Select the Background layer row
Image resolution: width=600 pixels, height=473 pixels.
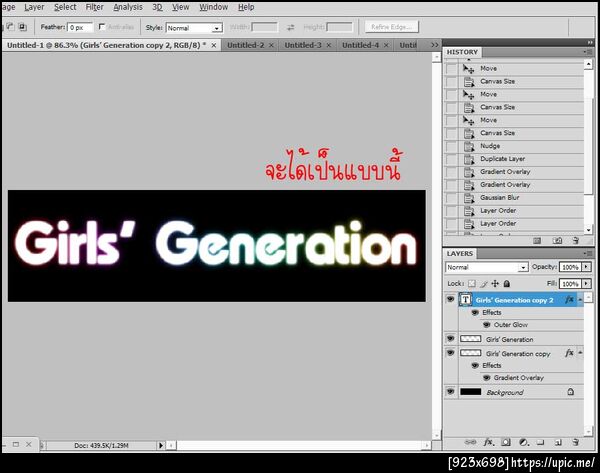[514, 392]
